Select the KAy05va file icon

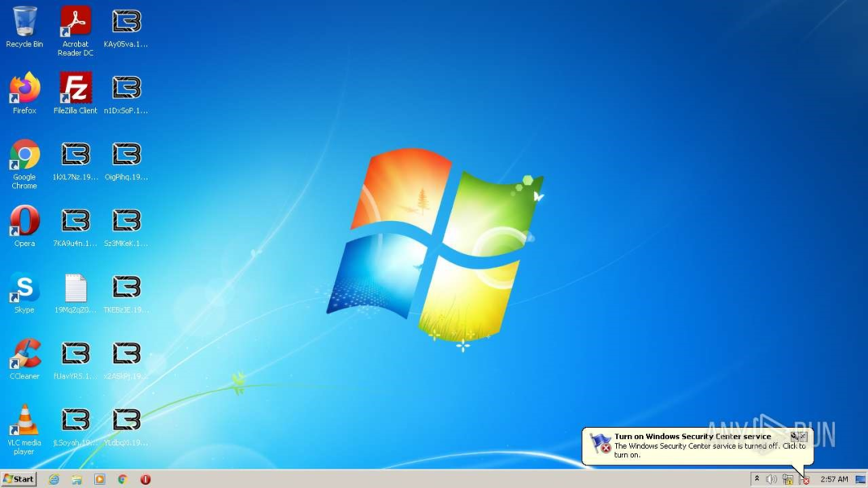coord(126,27)
